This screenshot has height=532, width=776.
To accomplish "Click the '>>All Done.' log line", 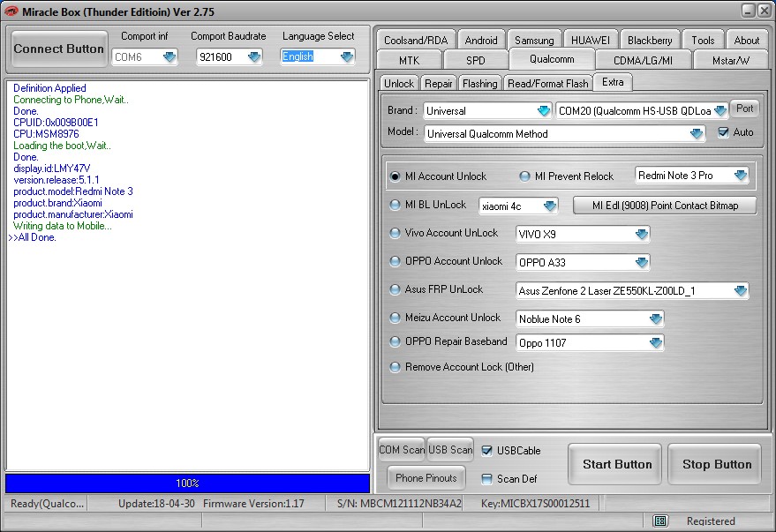I will tap(32, 237).
